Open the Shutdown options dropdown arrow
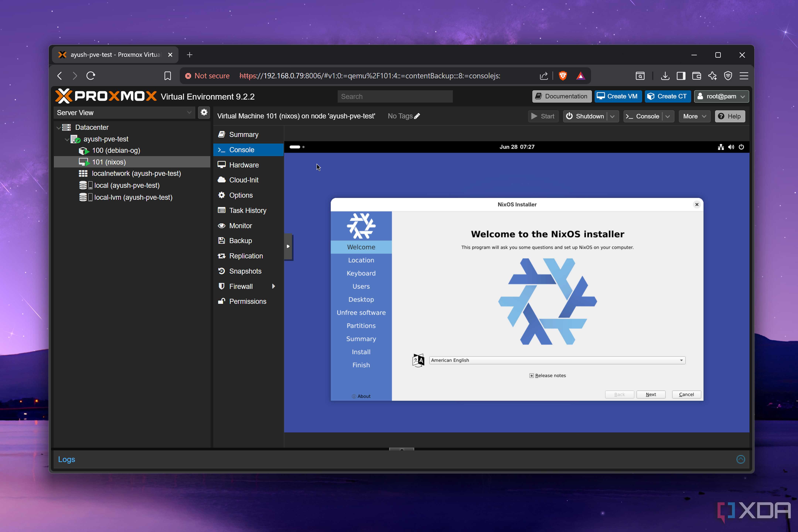 (x=612, y=116)
